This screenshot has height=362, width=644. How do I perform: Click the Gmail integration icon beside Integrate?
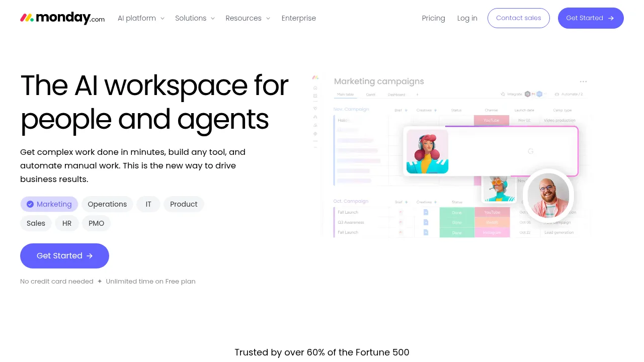[x=533, y=94]
